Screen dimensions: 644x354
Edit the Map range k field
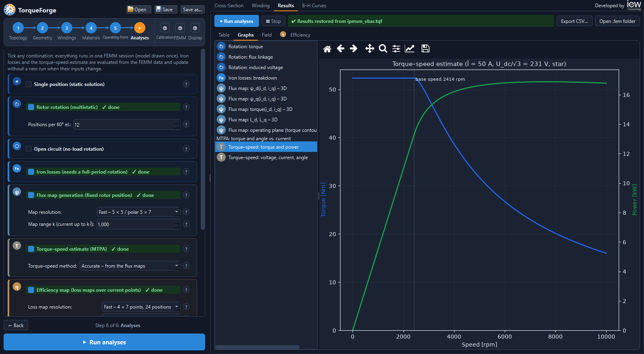[x=138, y=224]
